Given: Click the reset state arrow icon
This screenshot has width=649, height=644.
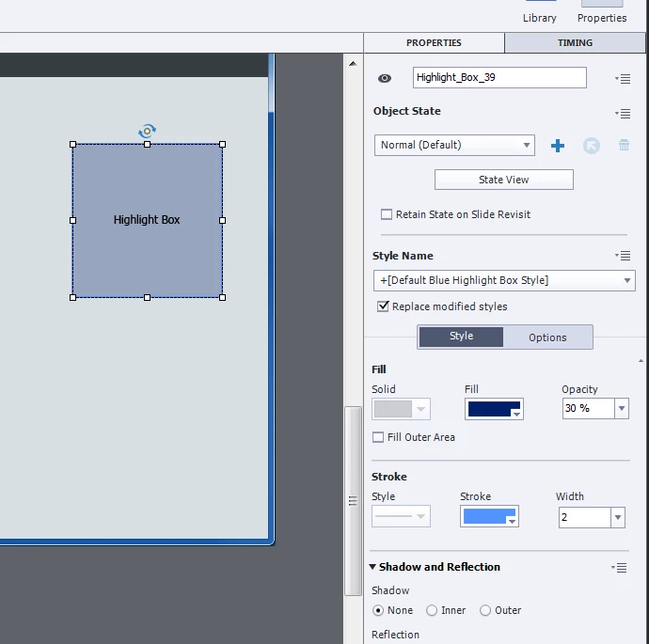Looking at the screenshot, I should click(x=591, y=146).
